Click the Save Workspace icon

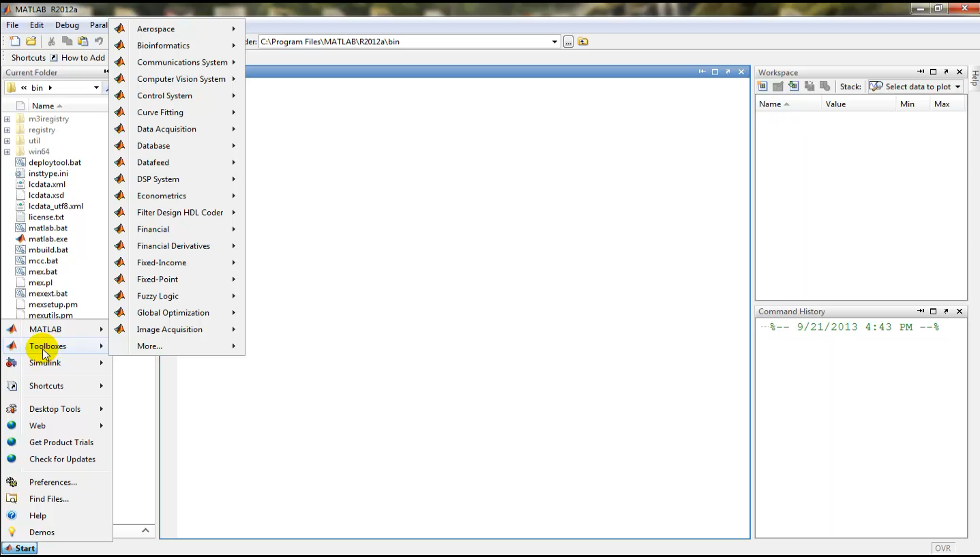point(810,87)
